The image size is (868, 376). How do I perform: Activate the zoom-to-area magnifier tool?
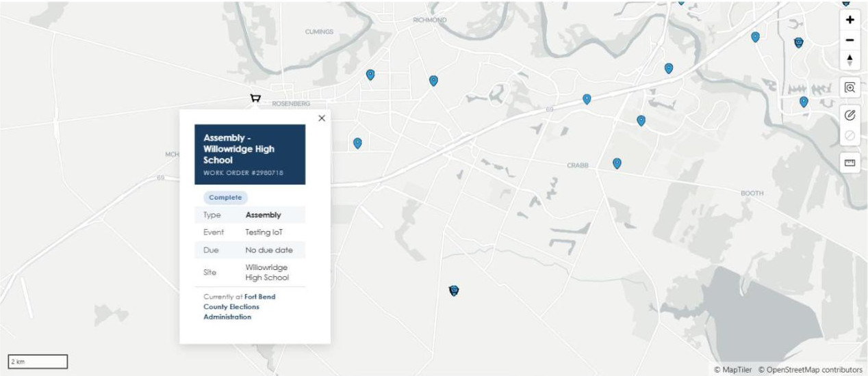tap(850, 88)
